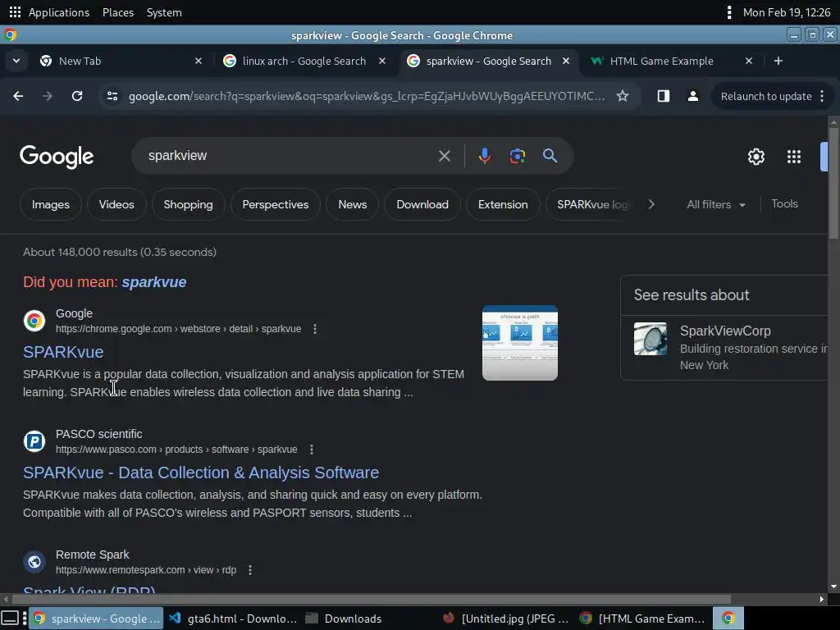The width and height of the screenshot is (840, 630).
Task: Go back to the previous page
Action: coord(18,96)
